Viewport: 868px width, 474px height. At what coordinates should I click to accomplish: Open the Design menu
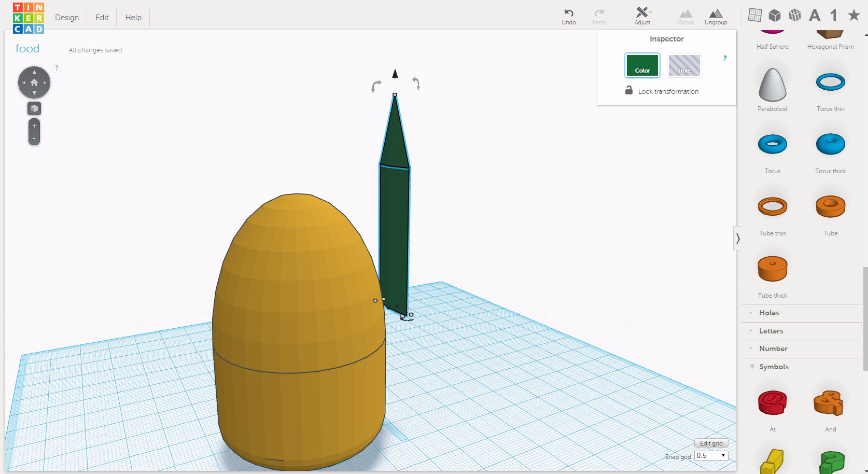pos(67,18)
